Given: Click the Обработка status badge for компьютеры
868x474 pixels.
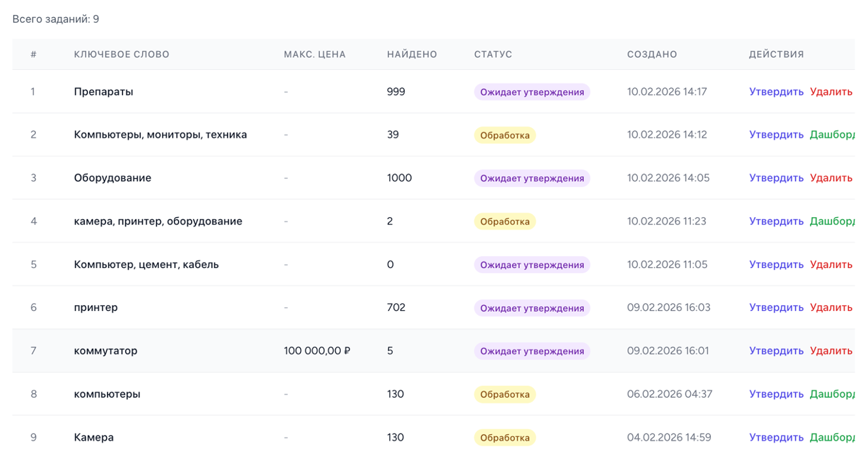Looking at the screenshot, I should click(x=504, y=394).
